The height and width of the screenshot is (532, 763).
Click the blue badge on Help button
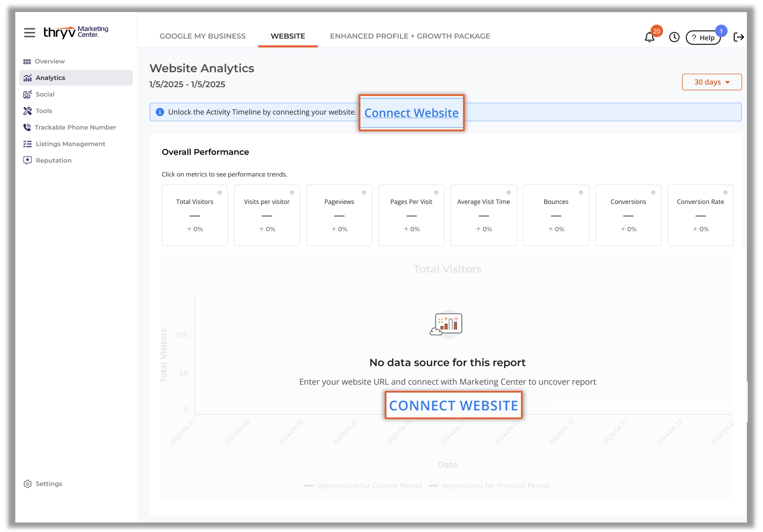721,31
